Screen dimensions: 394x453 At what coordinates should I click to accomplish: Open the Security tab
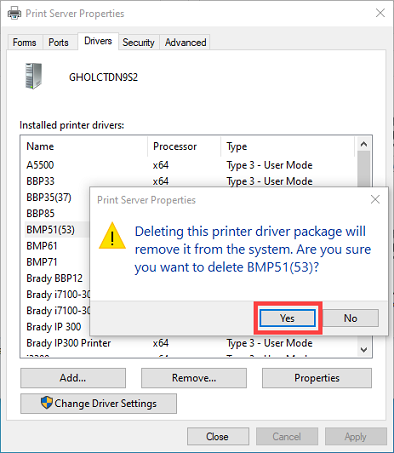[x=138, y=42]
